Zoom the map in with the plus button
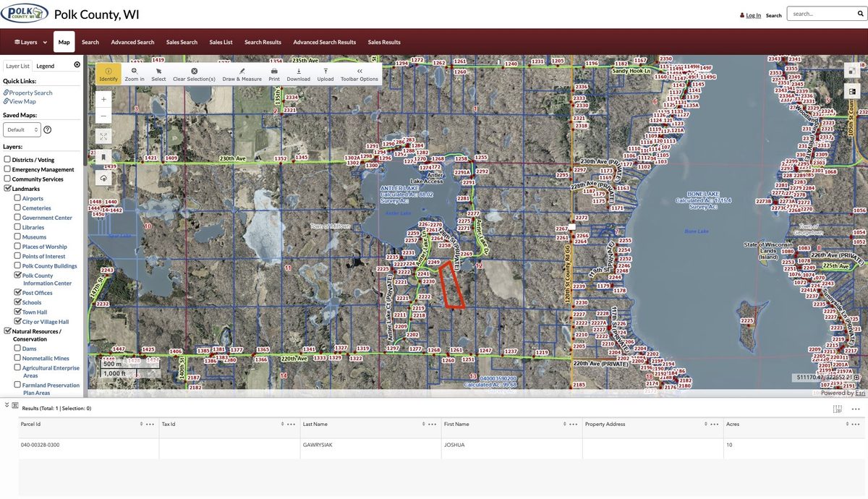The width and height of the screenshot is (868, 499). (x=104, y=98)
